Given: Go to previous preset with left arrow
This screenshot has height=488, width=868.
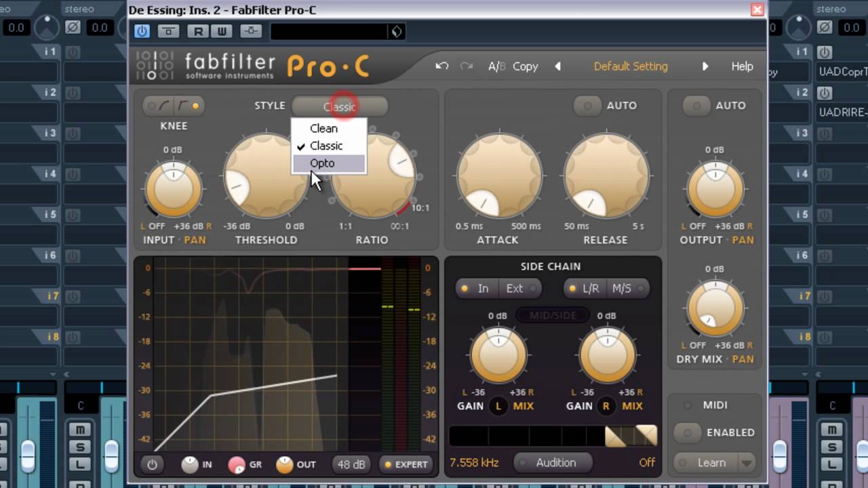Looking at the screenshot, I should 557,66.
